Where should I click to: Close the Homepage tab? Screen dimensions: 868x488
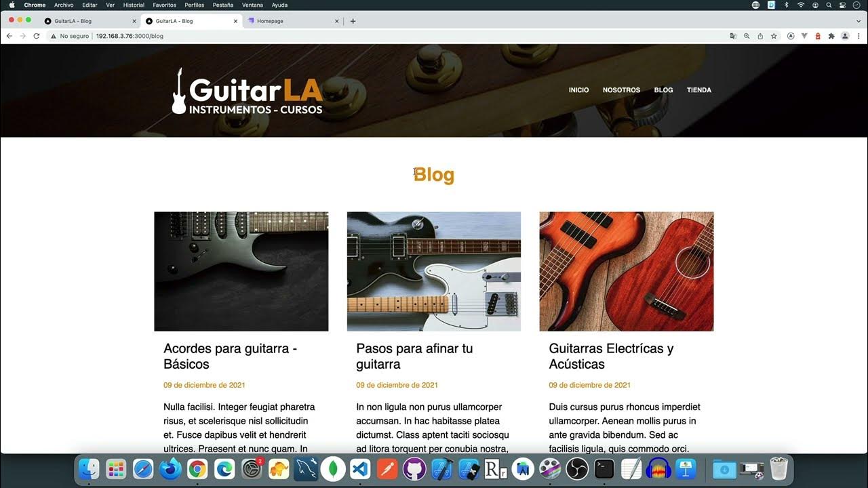click(x=337, y=21)
